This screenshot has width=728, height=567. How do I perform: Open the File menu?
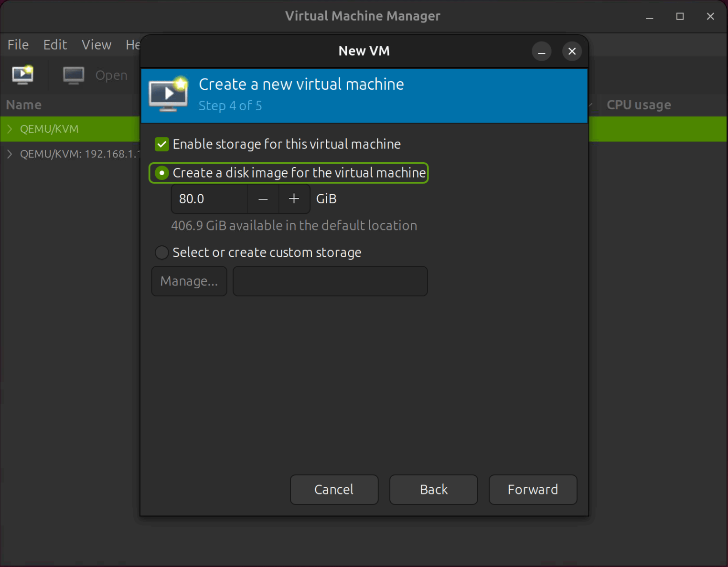pyautogui.click(x=18, y=44)
